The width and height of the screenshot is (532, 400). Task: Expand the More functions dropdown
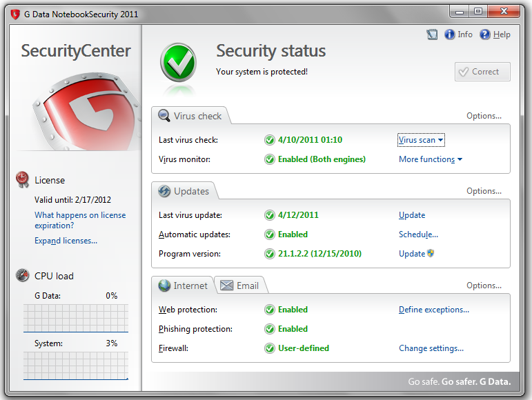coord(431,159)
